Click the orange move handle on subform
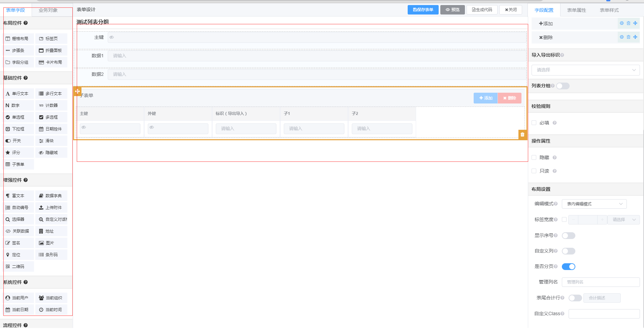The image size is (644, 329). [77, 91]
